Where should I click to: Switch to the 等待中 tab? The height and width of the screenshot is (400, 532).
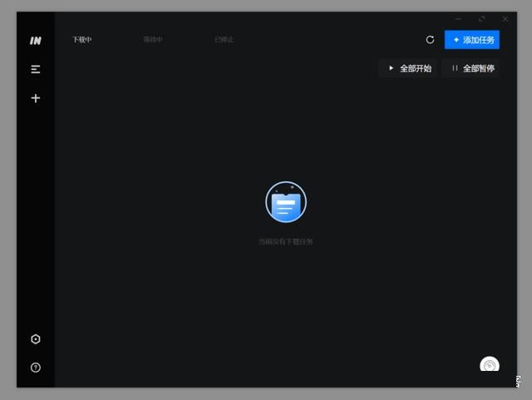click(x=153, y=40)
